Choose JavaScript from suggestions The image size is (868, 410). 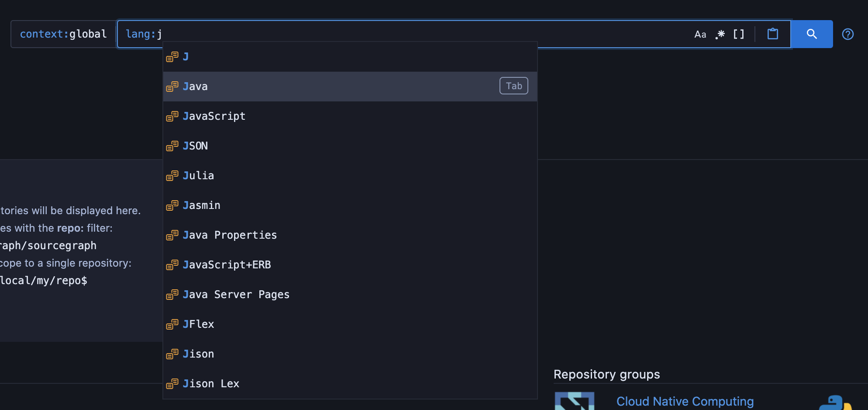click(350, 116)
